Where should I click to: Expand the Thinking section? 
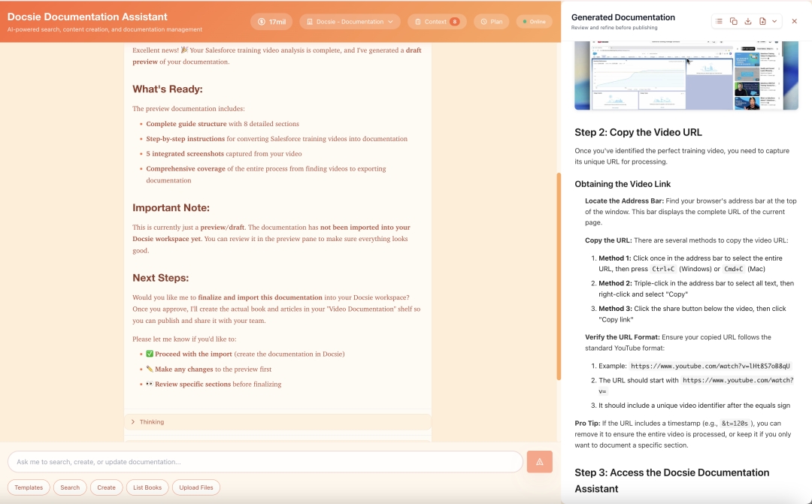[x=277, y=421]
